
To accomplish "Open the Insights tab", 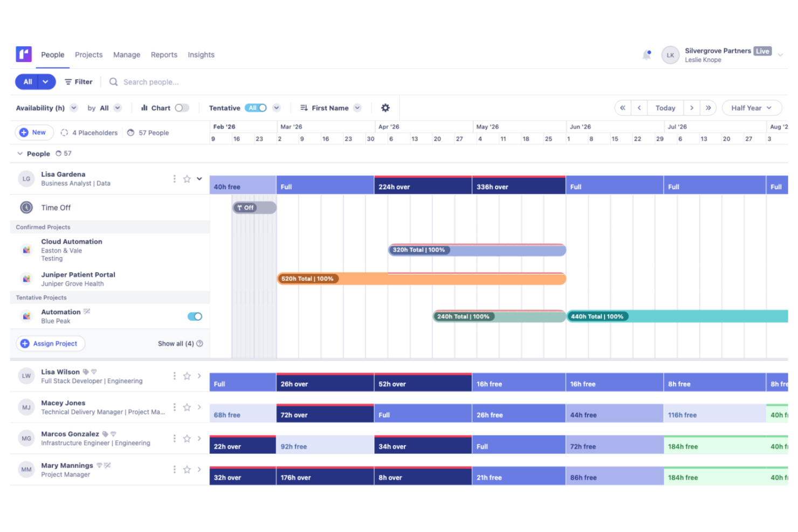I will [x=201, y=55].
